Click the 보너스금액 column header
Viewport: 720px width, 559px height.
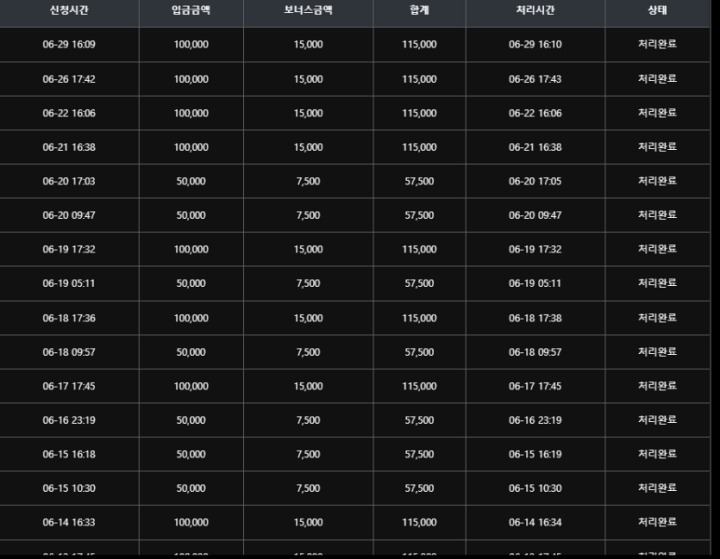pos(308,11)
